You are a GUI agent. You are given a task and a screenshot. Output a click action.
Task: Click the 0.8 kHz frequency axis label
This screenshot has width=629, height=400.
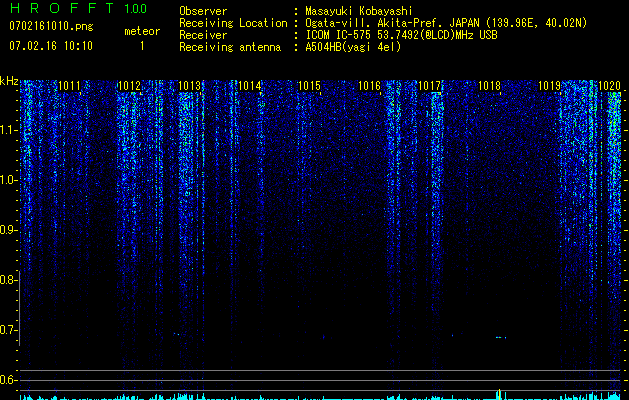8,280
